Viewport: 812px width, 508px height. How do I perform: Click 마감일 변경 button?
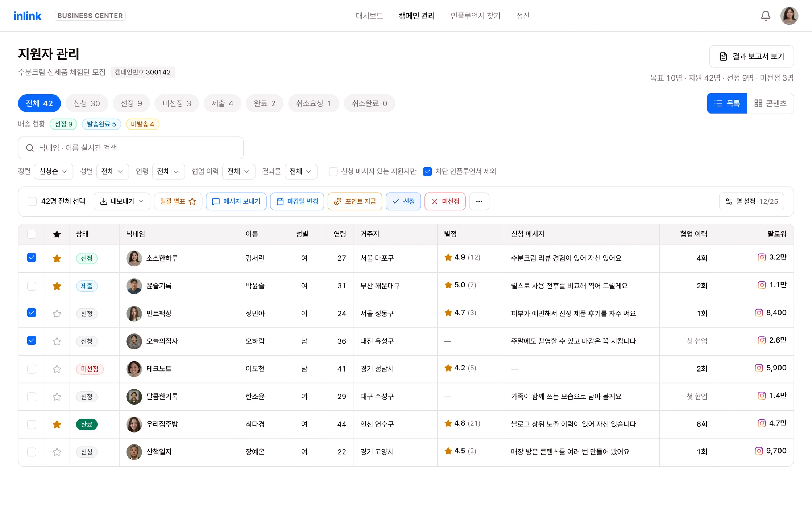tap(297, 201)
